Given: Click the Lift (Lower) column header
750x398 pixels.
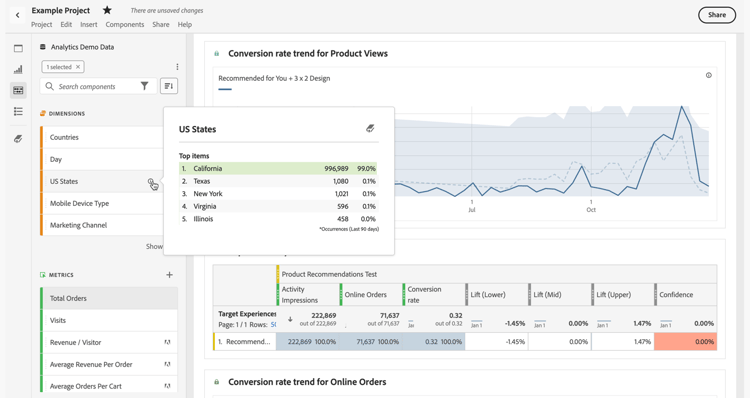Looking at the screenshot, I should 496,295.
